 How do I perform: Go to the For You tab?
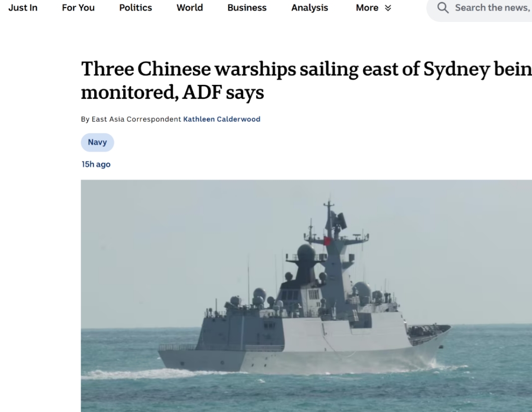click(78, 7)
